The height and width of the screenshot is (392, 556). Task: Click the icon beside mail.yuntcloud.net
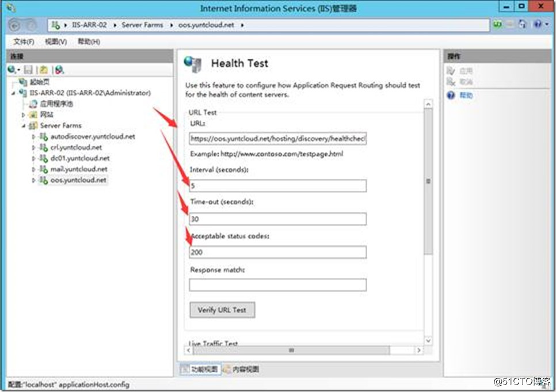[44, 169]
